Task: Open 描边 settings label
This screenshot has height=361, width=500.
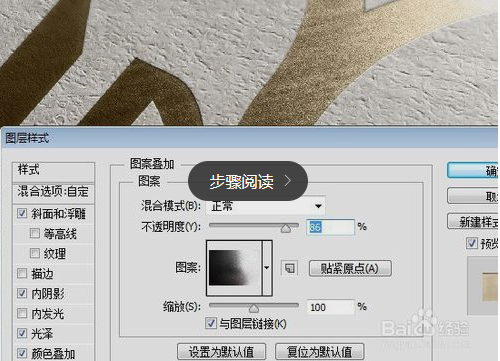Action: pyautogui.click(x=42, y=274)
